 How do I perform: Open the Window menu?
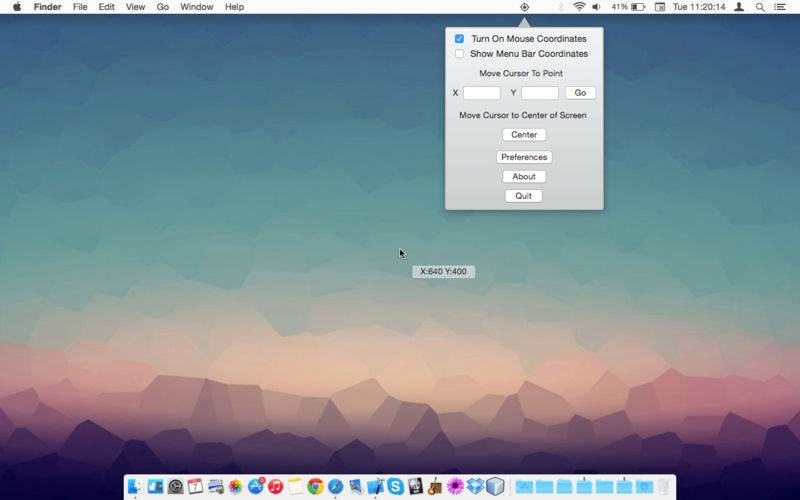coord(197,7)
